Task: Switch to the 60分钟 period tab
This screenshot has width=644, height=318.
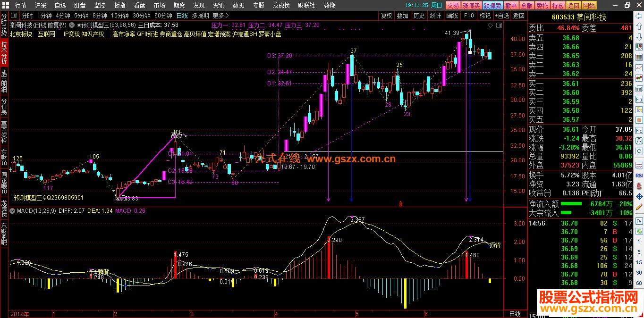Action: [163, 16]
